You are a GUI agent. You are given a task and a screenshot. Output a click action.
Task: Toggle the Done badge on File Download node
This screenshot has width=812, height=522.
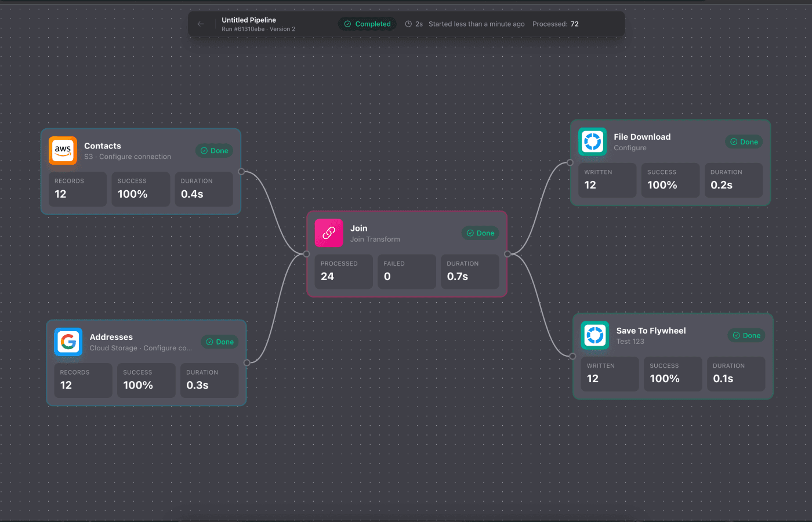744,141
